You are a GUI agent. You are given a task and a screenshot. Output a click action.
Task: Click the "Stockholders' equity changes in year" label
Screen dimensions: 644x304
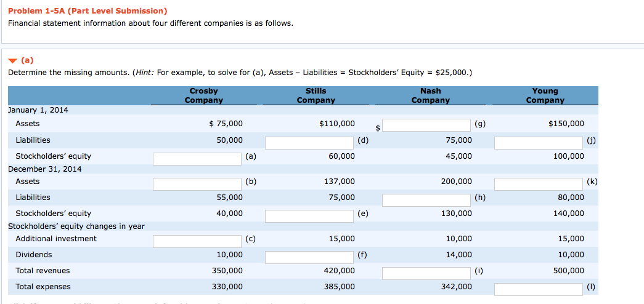76,226
